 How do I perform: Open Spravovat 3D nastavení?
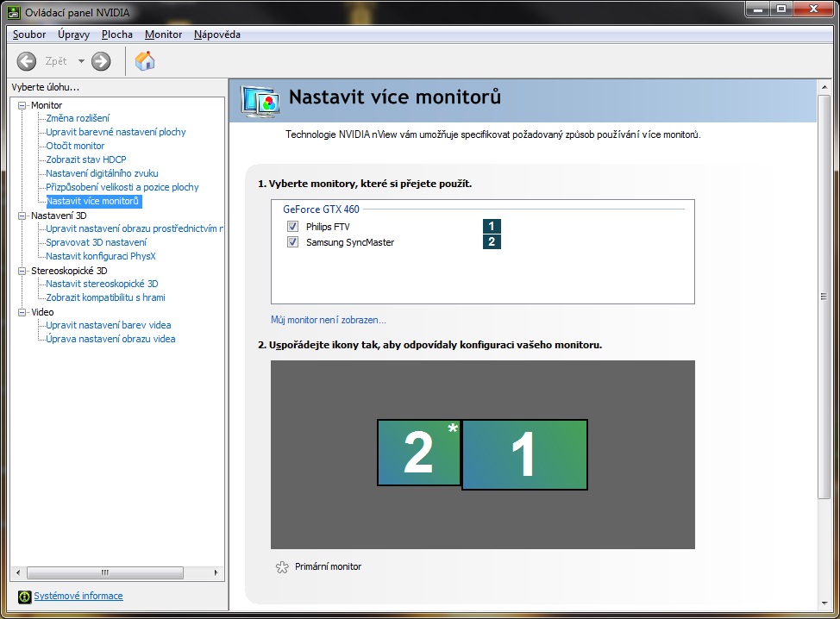96,242
